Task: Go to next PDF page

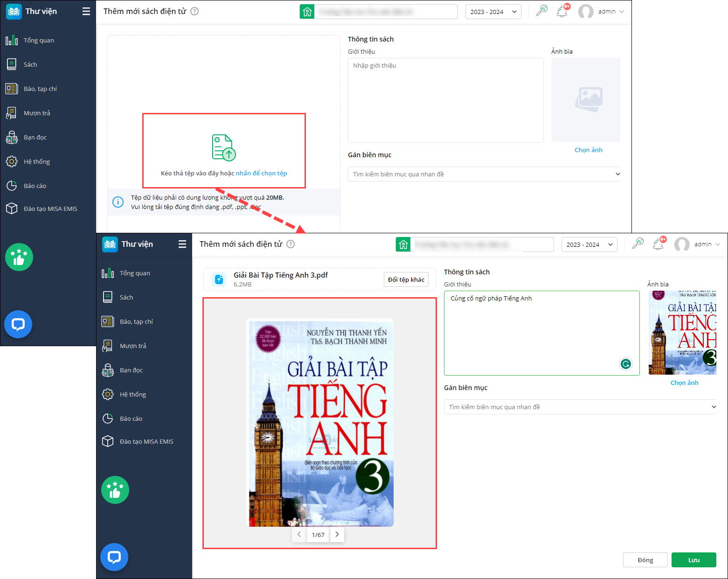Action: point(337,535)
